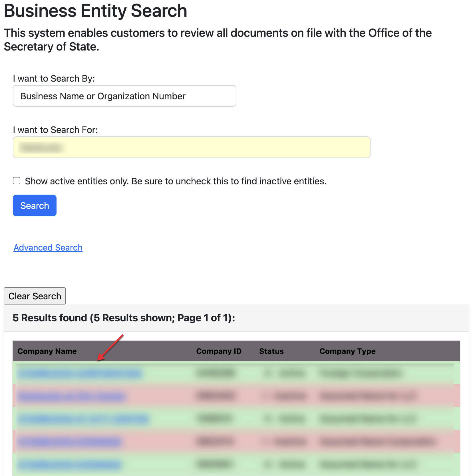Open the fifth result's company name link
The image size is (475, 476).
pos(69,465)
